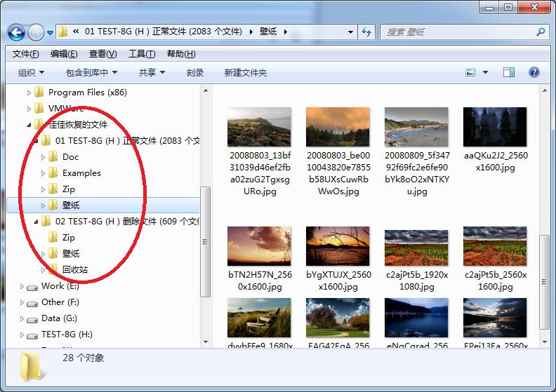Click the refresh button beside address bar
The width and height of the screenshot is (556, 392).
pyautogui.click(x=366, y=32)
